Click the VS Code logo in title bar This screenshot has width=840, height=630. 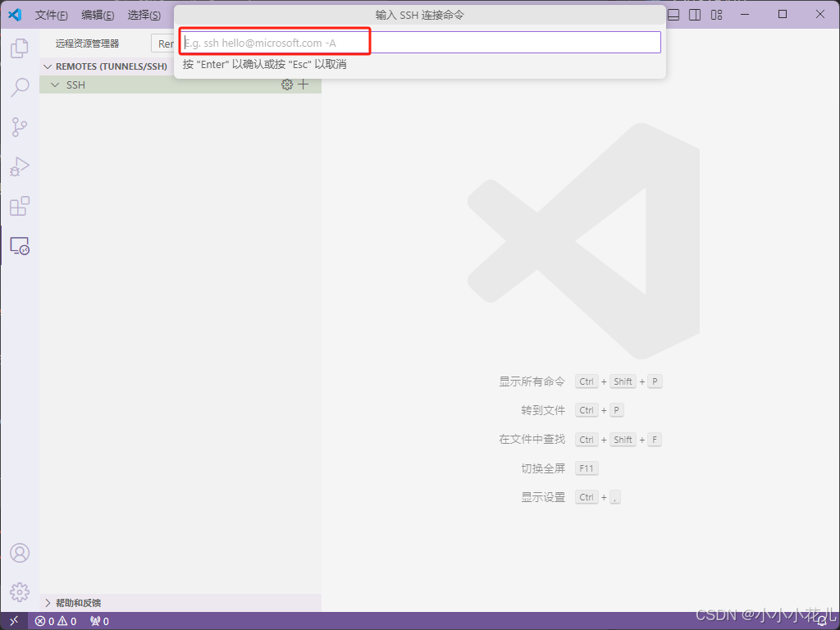point(15,15)
